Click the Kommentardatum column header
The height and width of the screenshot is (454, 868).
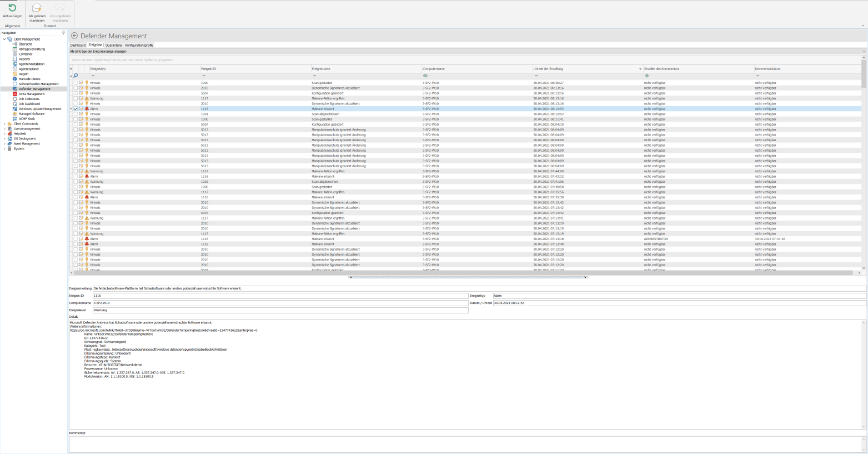[807, 69]
